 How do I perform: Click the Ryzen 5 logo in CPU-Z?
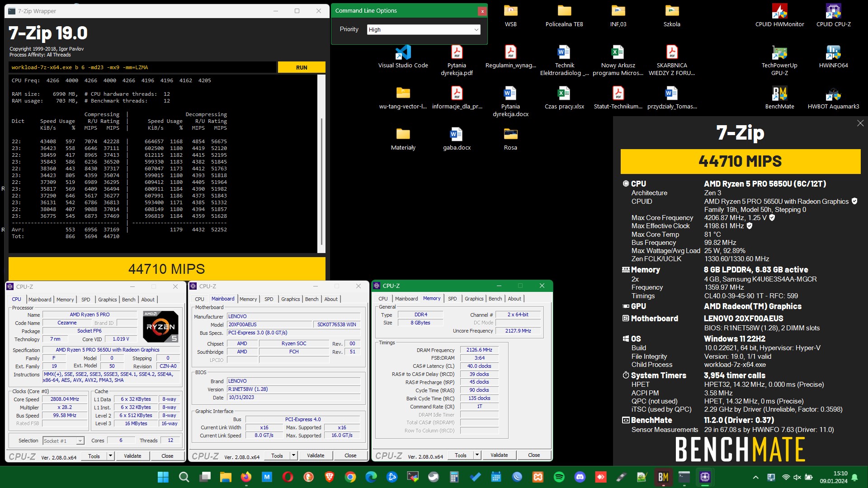(x=160, y=326)
